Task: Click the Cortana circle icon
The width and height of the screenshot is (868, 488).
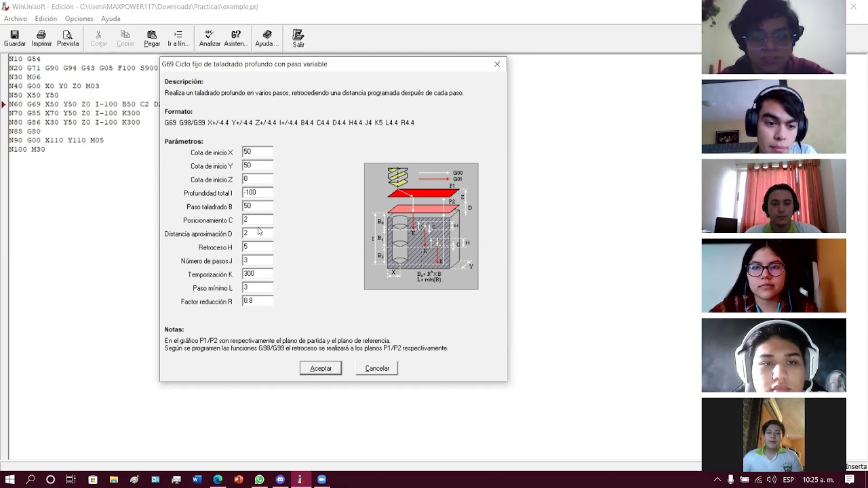Action: pyautogui.click(x=50, y=480)
